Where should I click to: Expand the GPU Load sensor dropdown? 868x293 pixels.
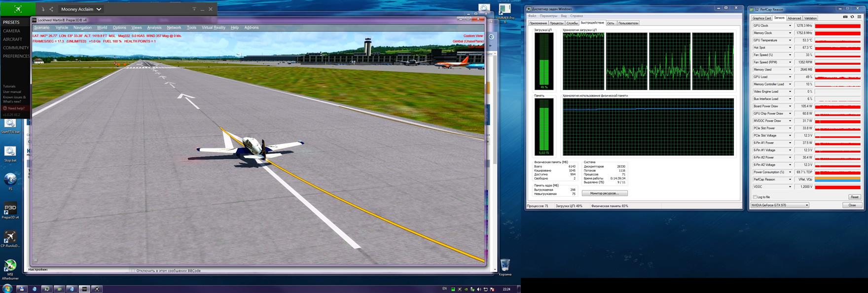point(790,77)
